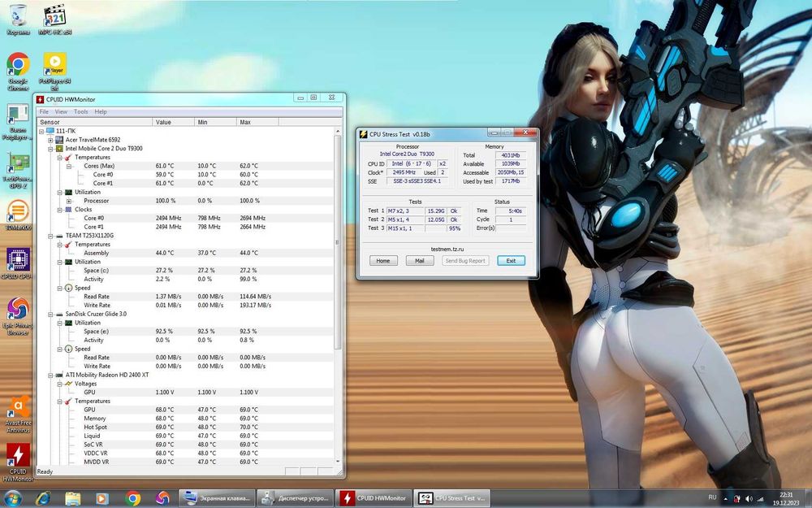Screen dimensions: 812x508
Task: Collapse the Cores (Max) node
Action: point(69,167)
